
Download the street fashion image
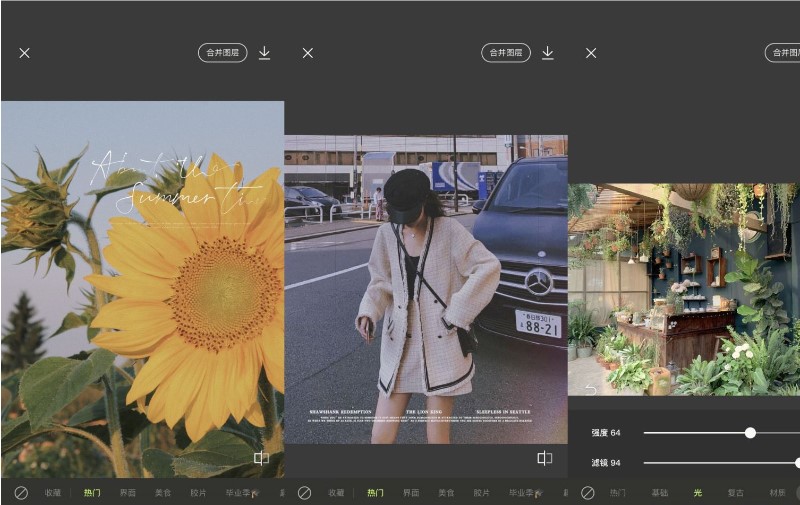tap(547, 53)
